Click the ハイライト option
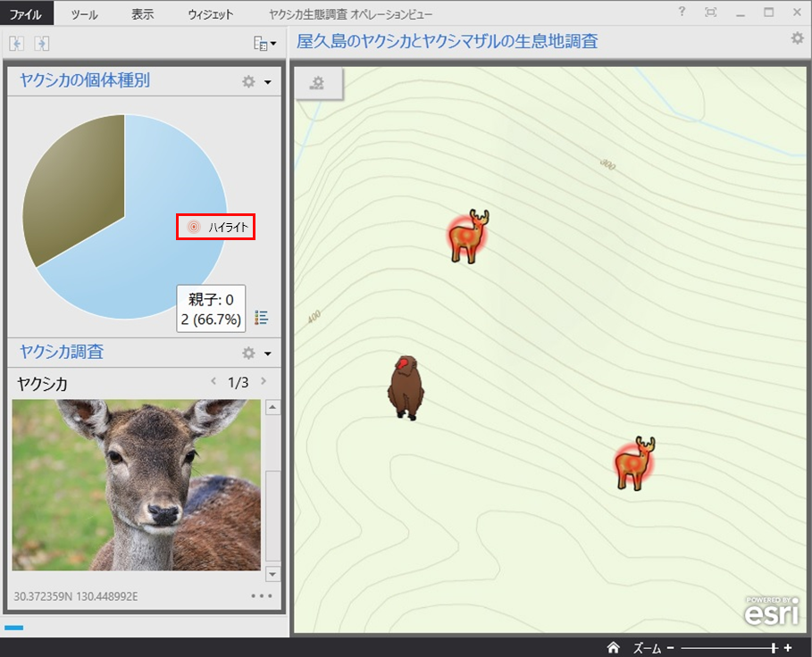This screenshot has height=657, width=812. (x=217, y=228)
